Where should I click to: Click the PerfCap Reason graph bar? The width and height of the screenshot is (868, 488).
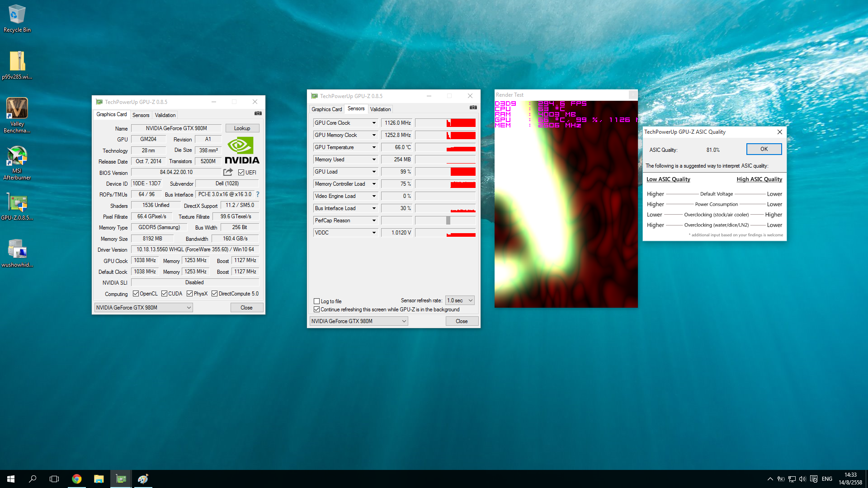[x=448, y=221]
